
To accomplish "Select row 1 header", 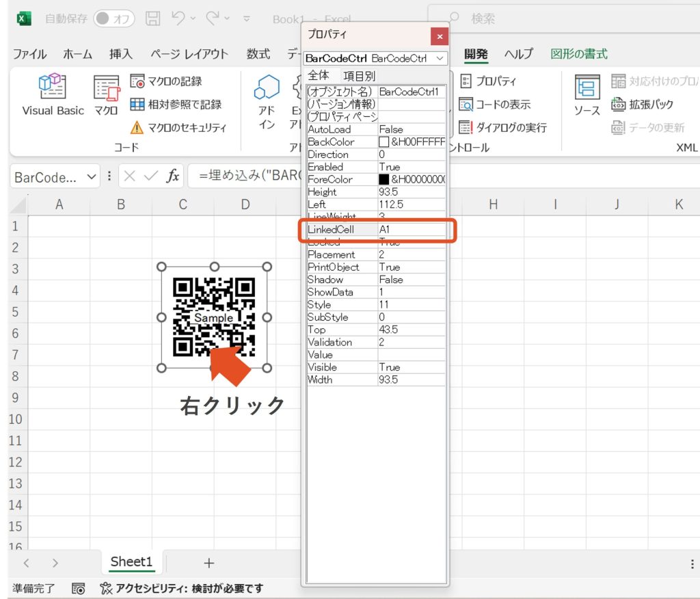I will 15,226.
